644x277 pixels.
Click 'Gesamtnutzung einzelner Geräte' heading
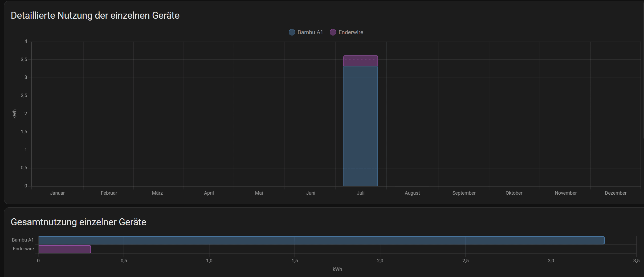pyautogui.click(x=79, y=222)
